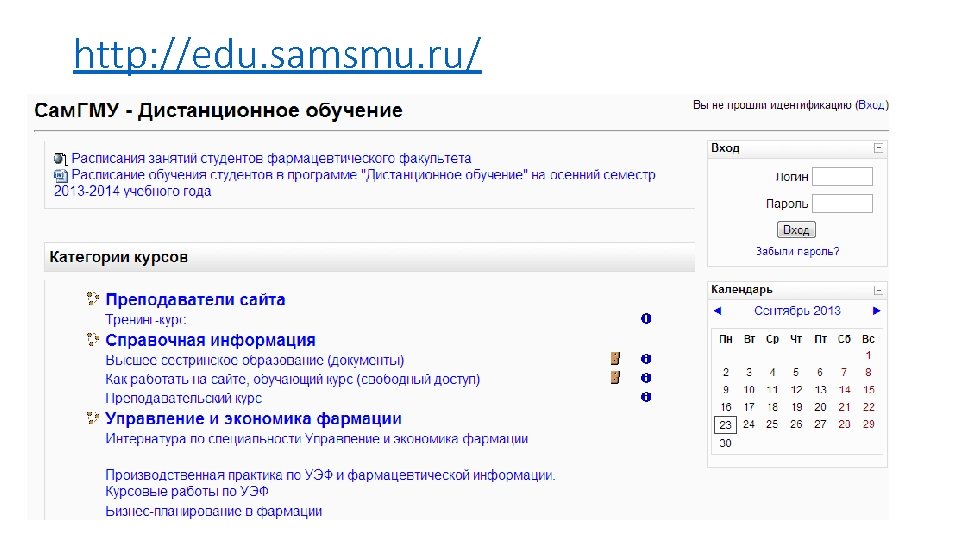Viewport: 960px width, 540px height.
Task: Click category icon beside Управление и экономика фармации
Action: tap(92, 418)
